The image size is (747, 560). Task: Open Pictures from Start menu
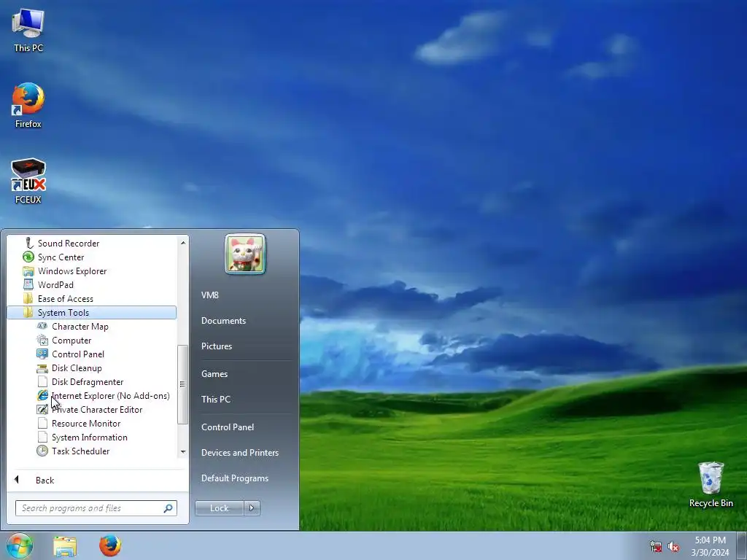[x=216, y=346]
